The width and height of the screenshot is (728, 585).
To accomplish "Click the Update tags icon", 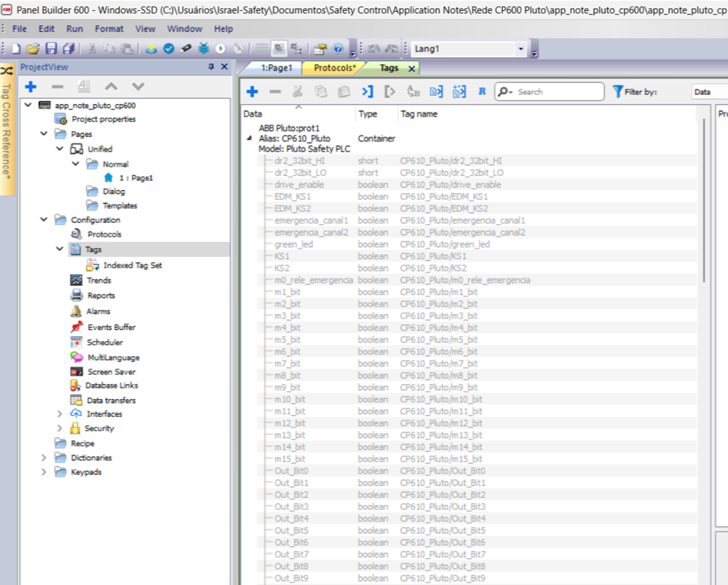I will pyautogui.click(x=436, y=92).
